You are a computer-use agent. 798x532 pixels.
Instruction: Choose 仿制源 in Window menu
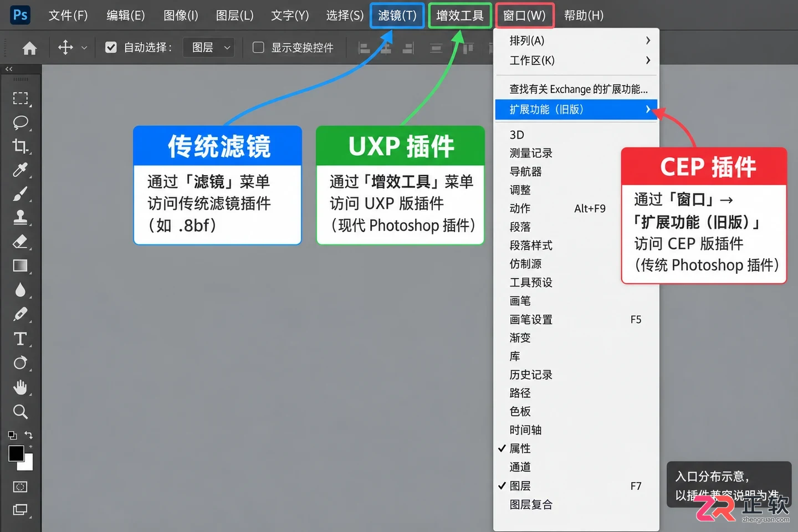(x=576, y=264)
